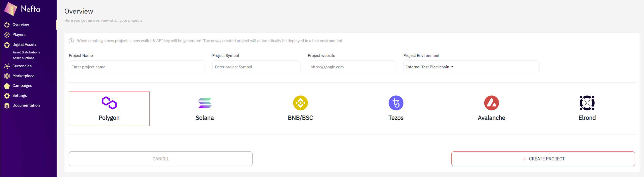
Task: Click the Overview sidebar icon
Action: (x=7, y=25)
